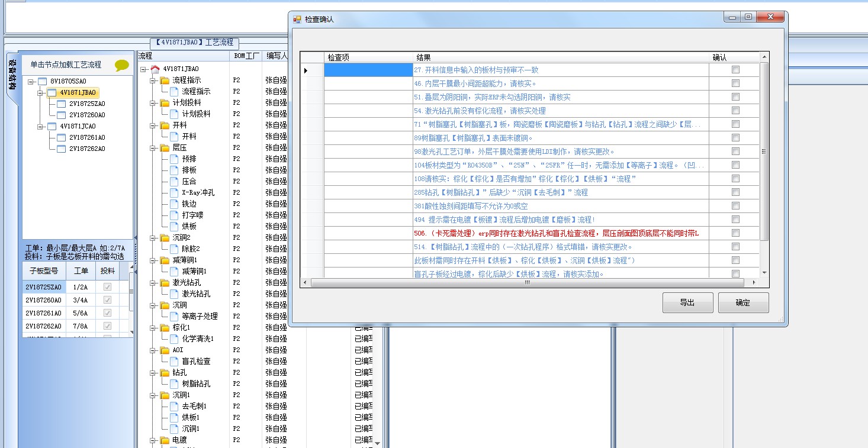The width and height of the screenshot is (868, 448).
Task: Click the 等离子处理 document icon
Action: click(174, 316)
